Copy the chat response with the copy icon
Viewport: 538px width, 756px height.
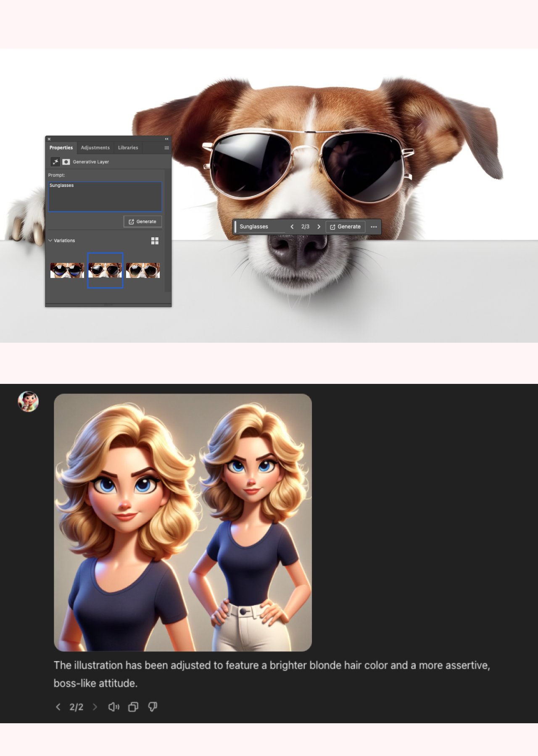(133, 707)
